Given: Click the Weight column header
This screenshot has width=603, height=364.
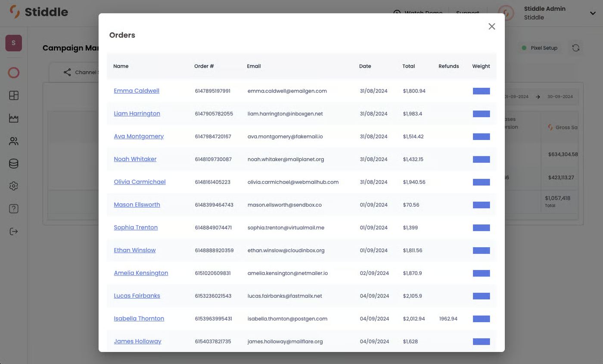Looking at the screenshot, I should coord(481,66).
